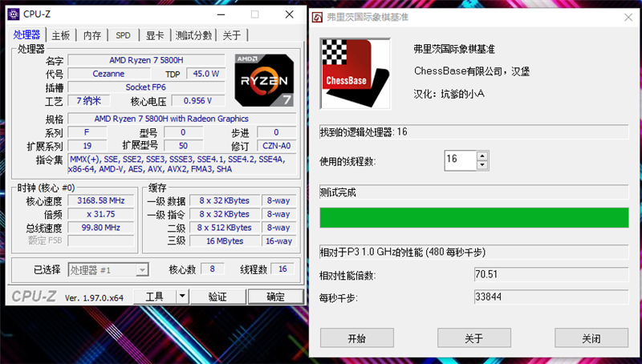
Task: Click the 3168.58 MHz core speed value
Action: click(x=101, y=200)
